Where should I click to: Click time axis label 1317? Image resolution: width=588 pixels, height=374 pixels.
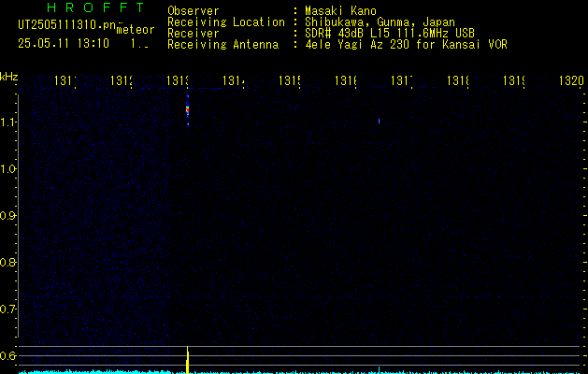coord(402,80)
